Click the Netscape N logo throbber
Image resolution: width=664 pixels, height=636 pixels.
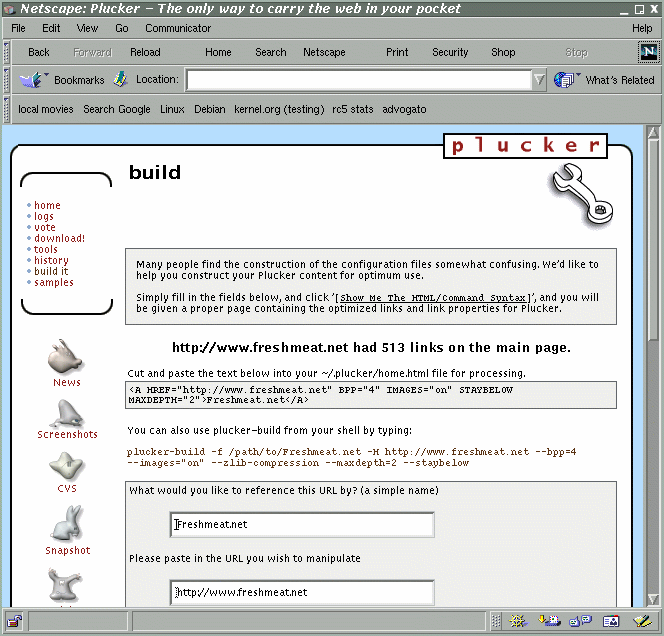point(649,52)
